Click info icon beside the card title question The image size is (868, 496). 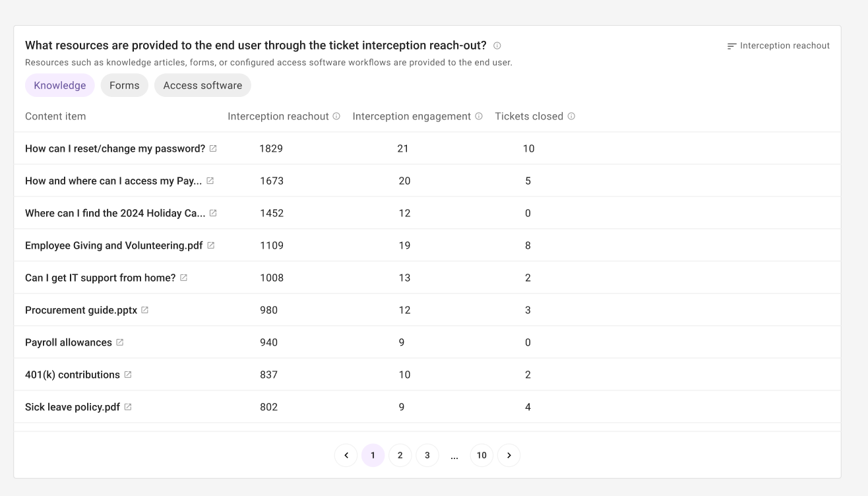[497, 46]
